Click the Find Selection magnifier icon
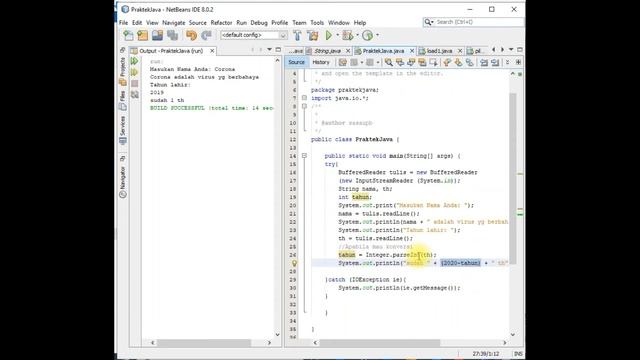 pos(389,62)
